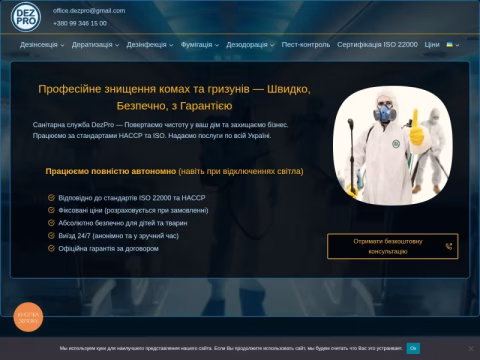Click paragraph starting Санітарна служба DezPro

[160, 130]
